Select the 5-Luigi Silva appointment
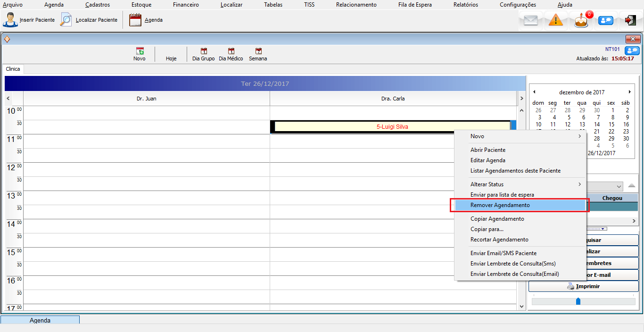The width and height of the screenshot is (644, 332). [x=392, y=127]
